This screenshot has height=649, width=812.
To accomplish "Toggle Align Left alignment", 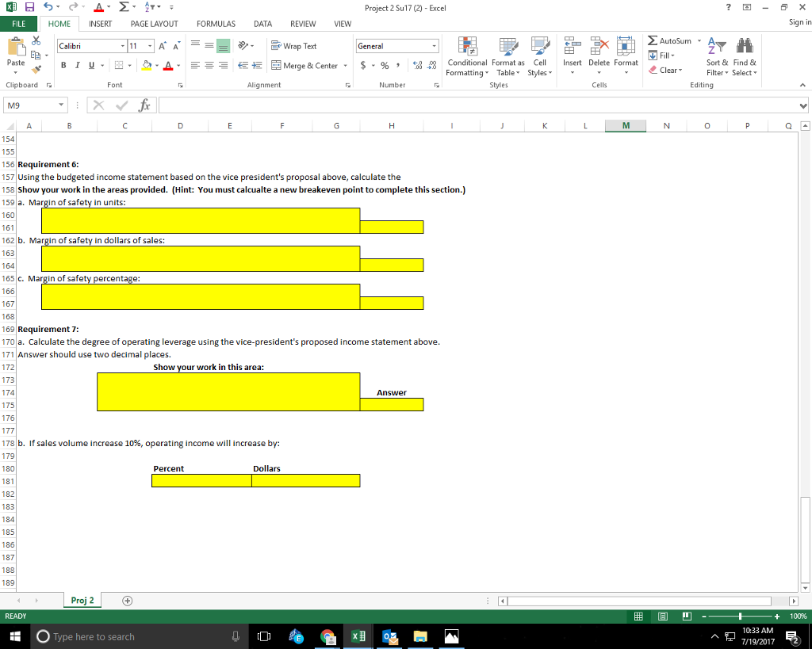I will pos(195,65).
